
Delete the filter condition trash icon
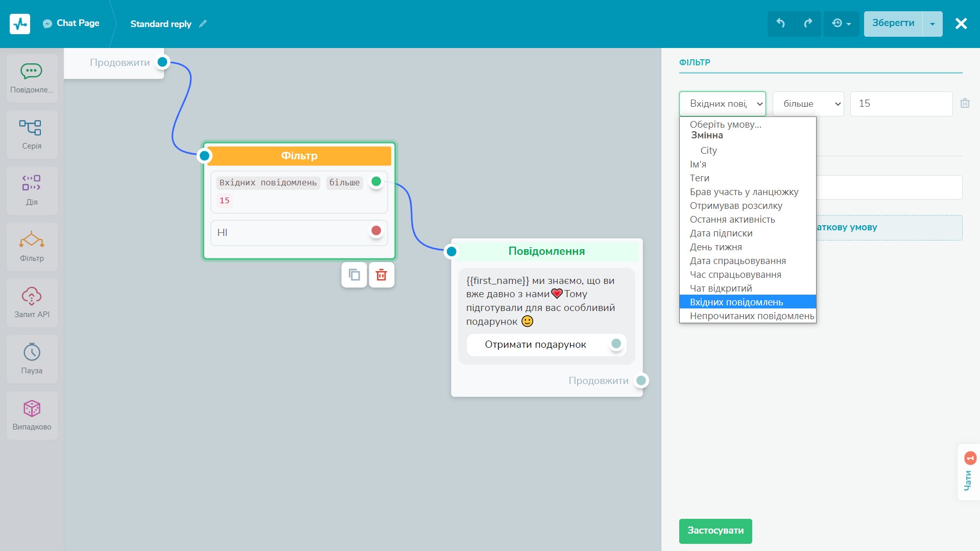tap(965, 103)
